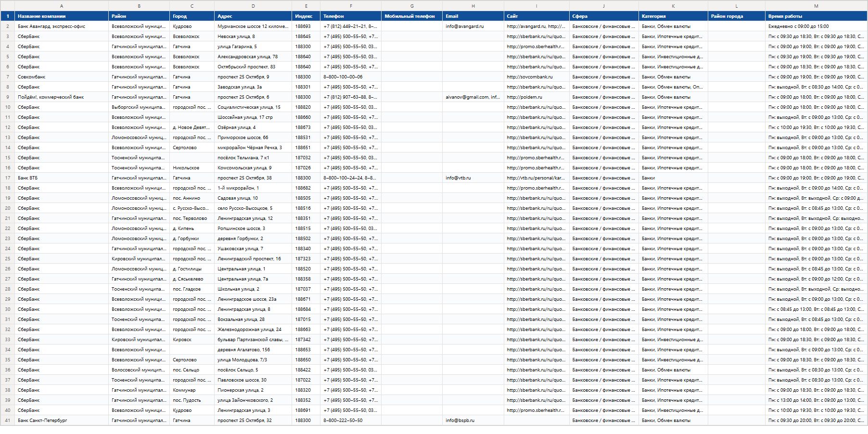Select the column D letter header
Screen dimensions: 868x434
[x=253, y=6]
